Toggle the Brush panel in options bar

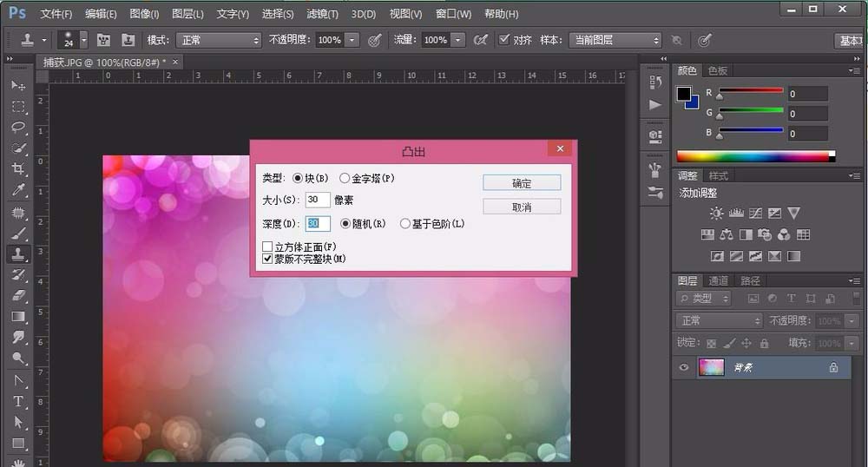coord(103,40)
